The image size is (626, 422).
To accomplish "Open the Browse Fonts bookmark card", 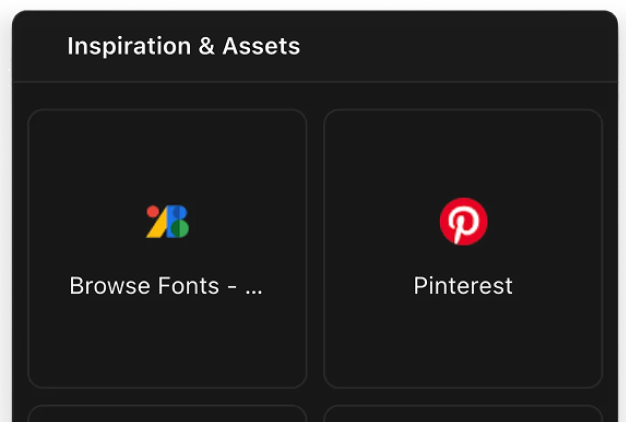I will tap(167, 248).
